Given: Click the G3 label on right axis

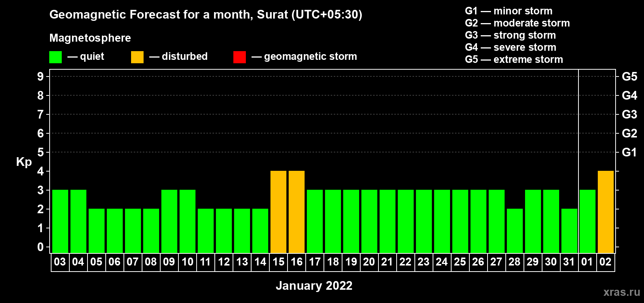Looking at the screenshot, I should point(630,114).
